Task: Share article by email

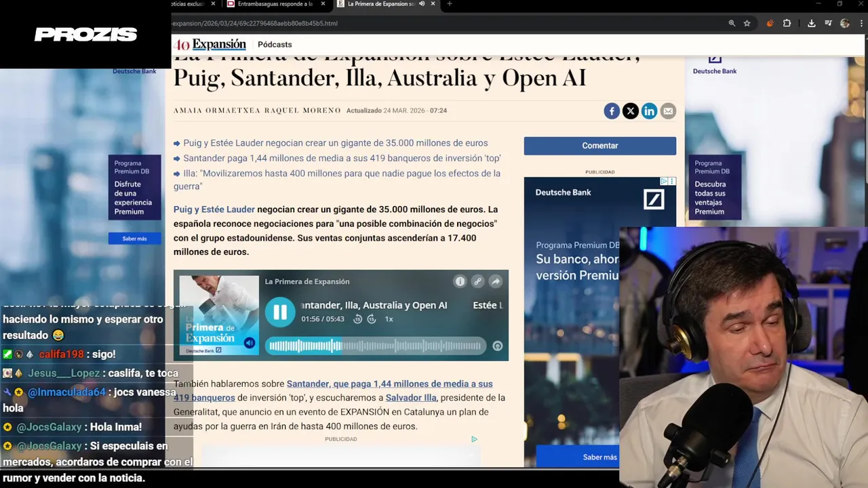Action: tap(668, 111)
